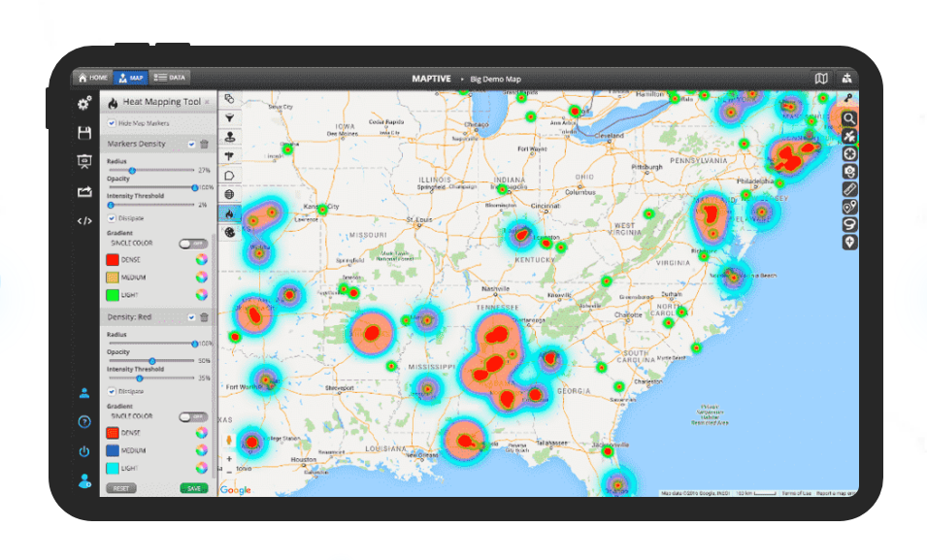927x560 pixels.
Task: Toggle Dissipate under Markers Density
Action: pos(112,218)
